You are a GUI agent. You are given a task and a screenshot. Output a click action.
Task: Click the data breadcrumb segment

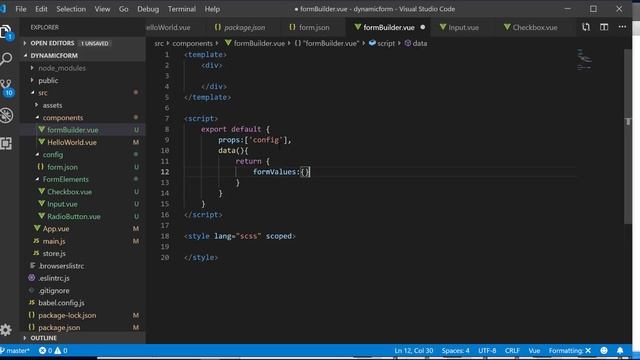pos(416,43)
